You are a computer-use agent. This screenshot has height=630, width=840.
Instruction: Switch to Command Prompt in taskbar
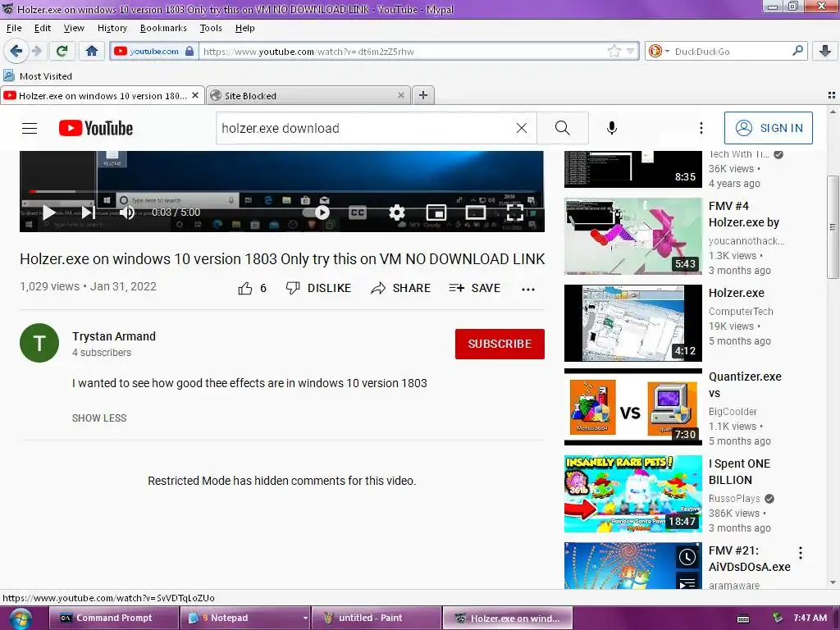click(x=113, y=618)
